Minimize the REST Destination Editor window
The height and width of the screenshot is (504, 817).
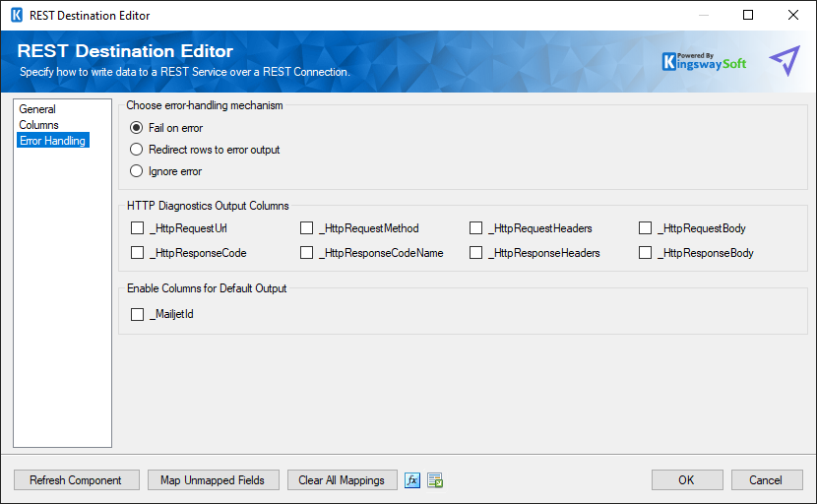(704, 15)
